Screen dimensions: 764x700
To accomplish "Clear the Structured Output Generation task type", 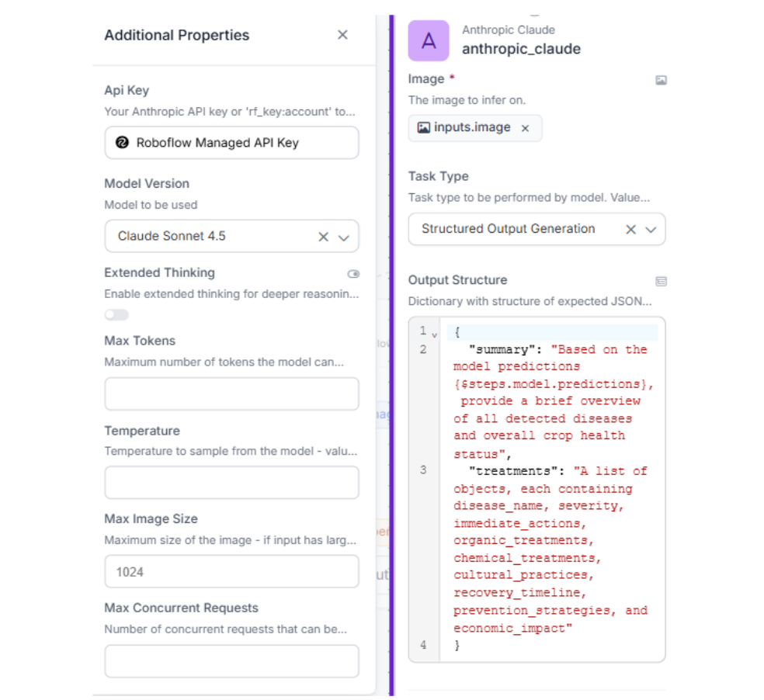I will pyautogui.click(x=631, y=229).
